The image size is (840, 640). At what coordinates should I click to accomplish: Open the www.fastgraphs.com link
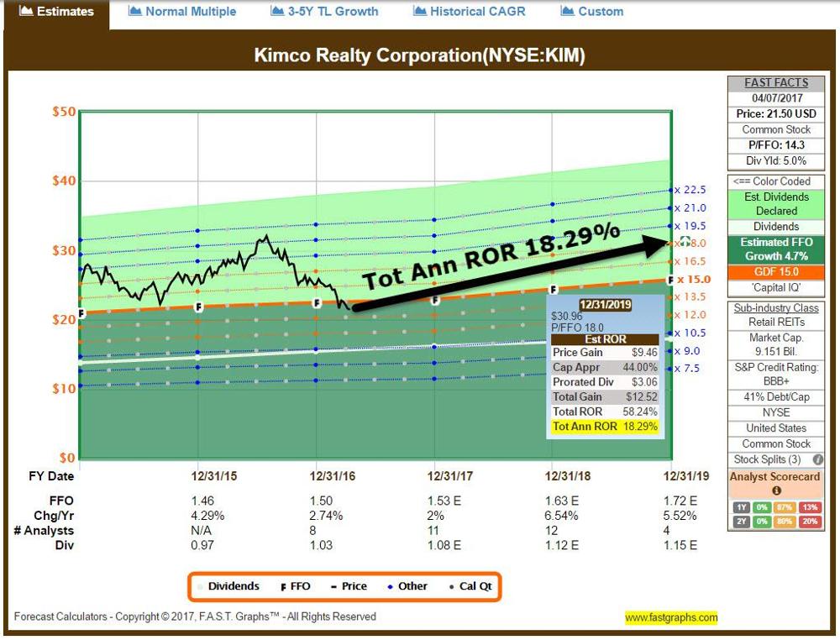tap(671, 617)
